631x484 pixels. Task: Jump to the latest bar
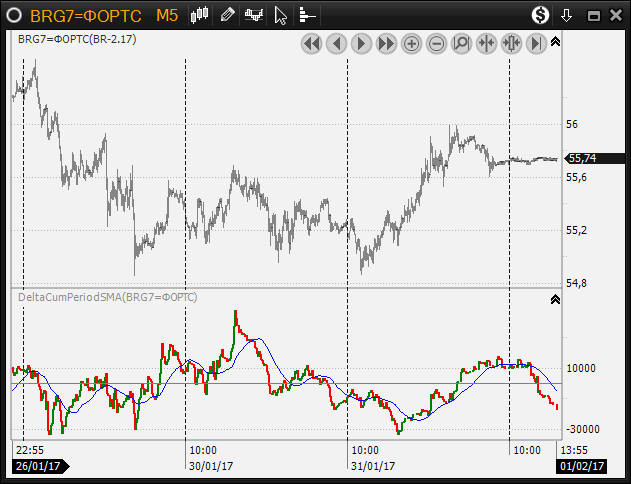[x=536, y=43]
